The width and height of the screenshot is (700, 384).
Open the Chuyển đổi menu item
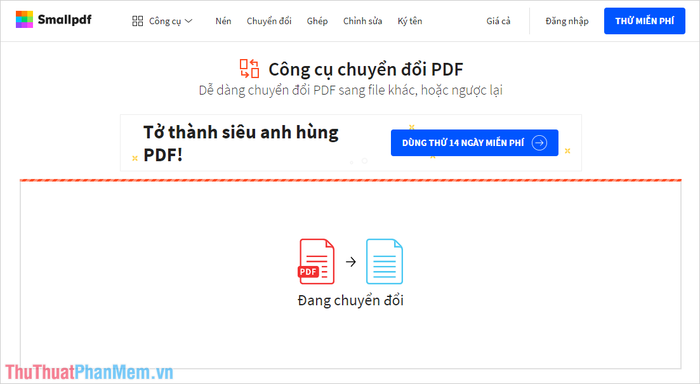(269, 21)
